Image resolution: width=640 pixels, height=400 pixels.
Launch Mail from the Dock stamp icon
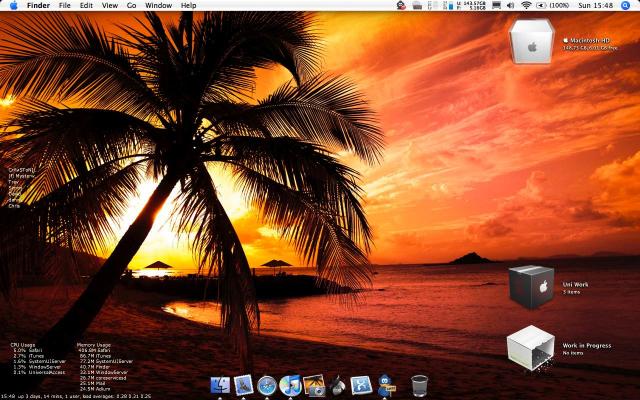click(x=244, y=385)
